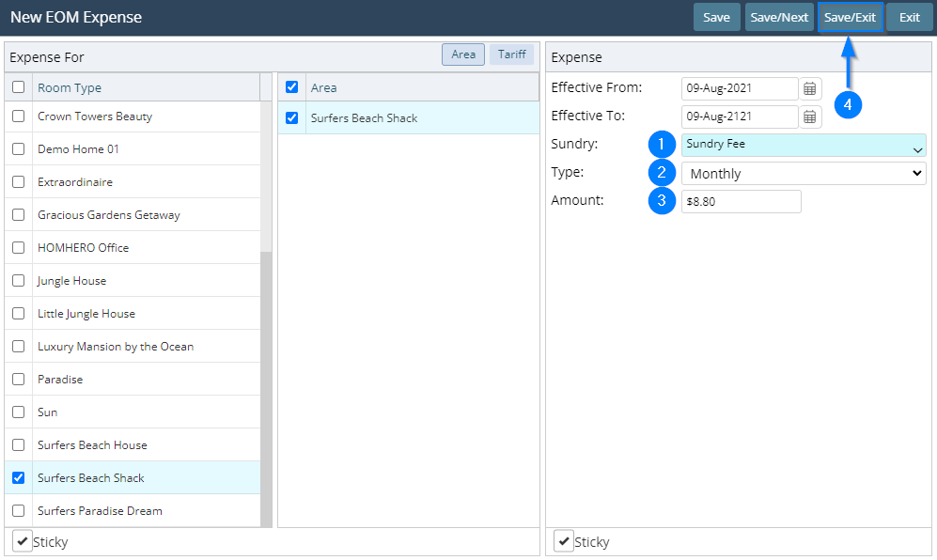This screenshot has width=937, height=560.
Task: Toggle the select-all Area header checkbox
Action: pyautogui.click(x=291, y=87)
